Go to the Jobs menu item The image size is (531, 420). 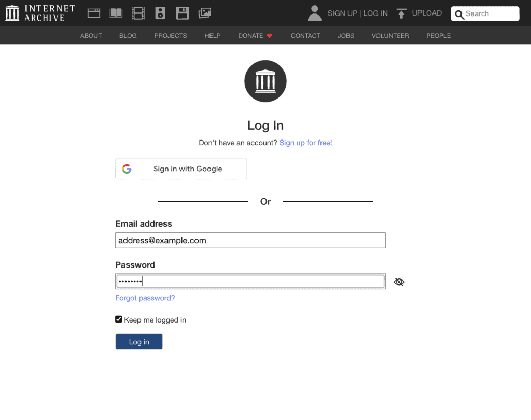point(346,36)
